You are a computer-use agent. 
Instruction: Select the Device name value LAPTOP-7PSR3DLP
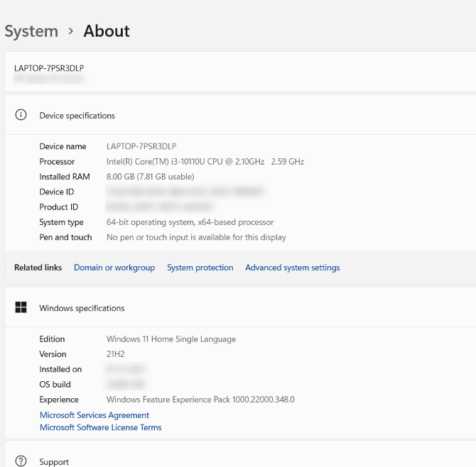pyautogui.click(x=141, y=146)
